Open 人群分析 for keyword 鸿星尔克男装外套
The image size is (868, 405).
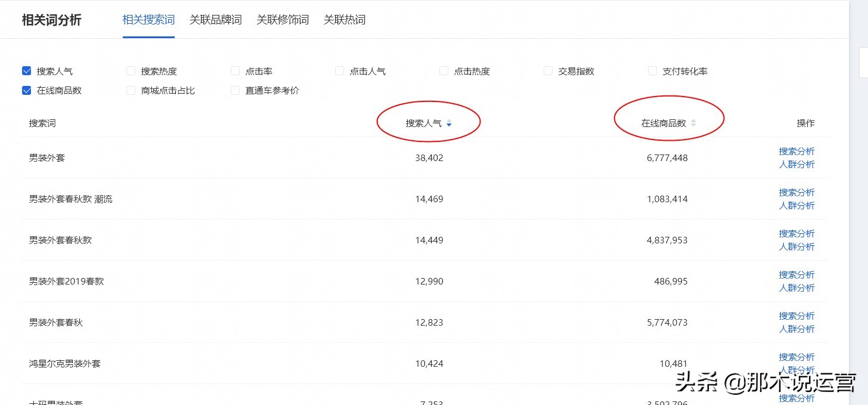click(797, 370)
